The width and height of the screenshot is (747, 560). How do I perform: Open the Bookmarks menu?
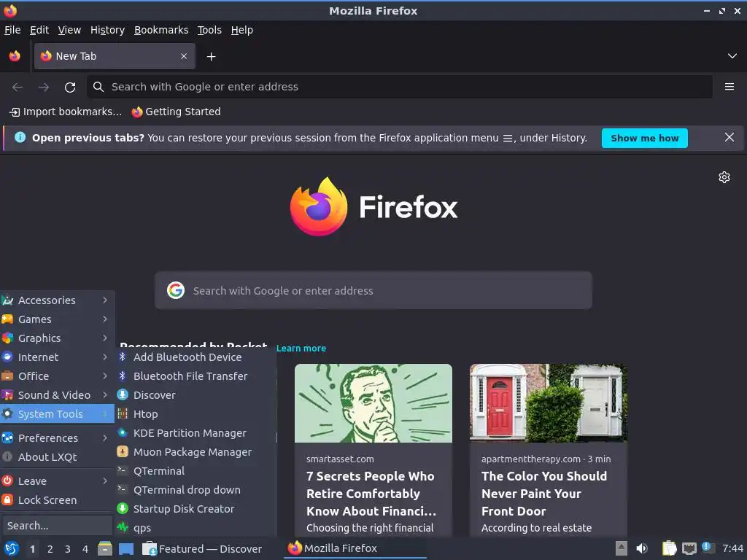click(161, 30)
